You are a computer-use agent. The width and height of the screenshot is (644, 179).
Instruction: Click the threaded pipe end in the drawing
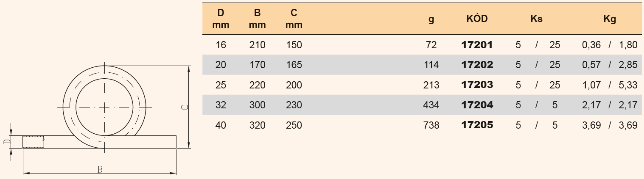pyautogui.click(x=33, y=142)
